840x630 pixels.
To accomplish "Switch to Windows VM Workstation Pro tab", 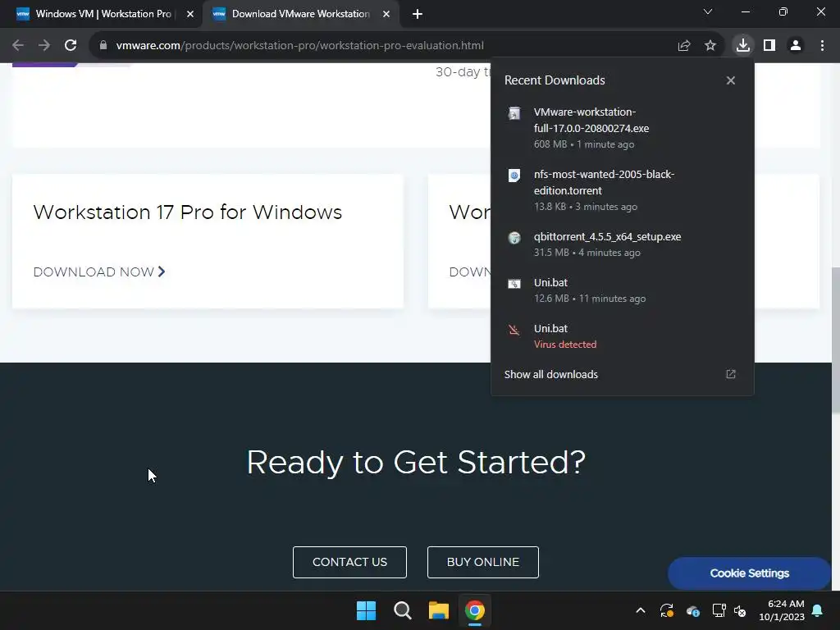I will point(103,14).
